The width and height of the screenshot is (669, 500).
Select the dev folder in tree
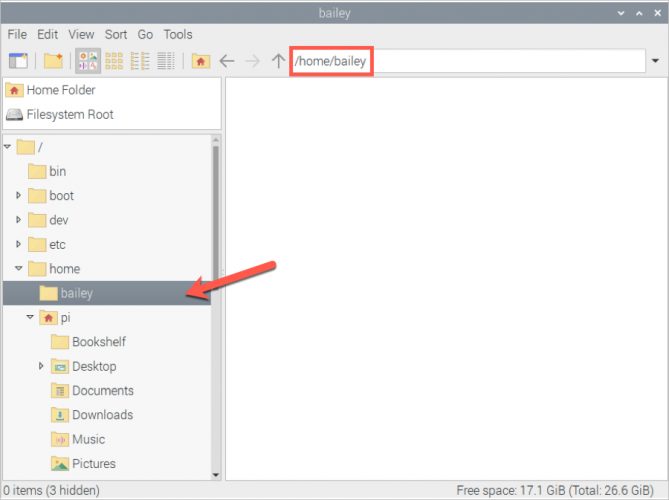coord(48,220)
